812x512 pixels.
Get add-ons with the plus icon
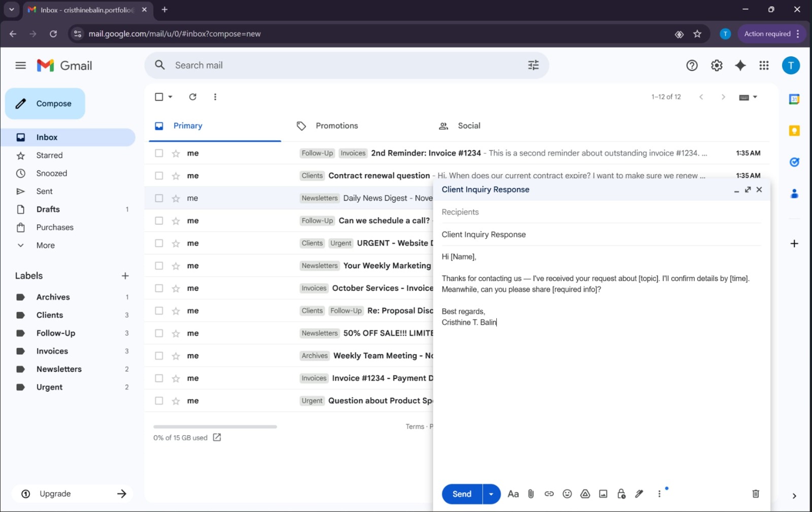[x=794, y=244]
